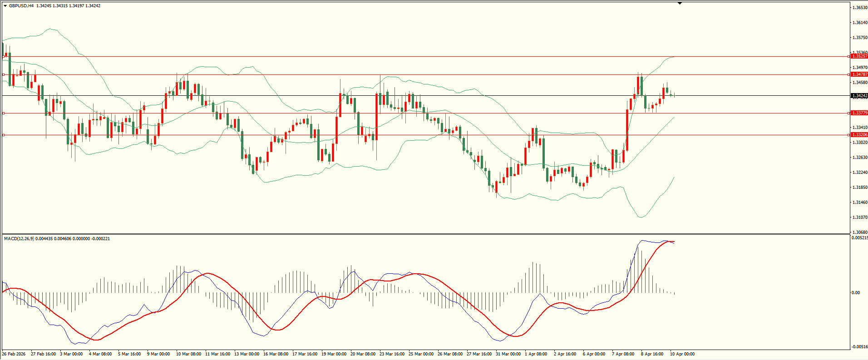Viewport: 868px width, 360px height.
Task: Click the 19 Mar 00:00 time axis label
Action: [334, 354]
